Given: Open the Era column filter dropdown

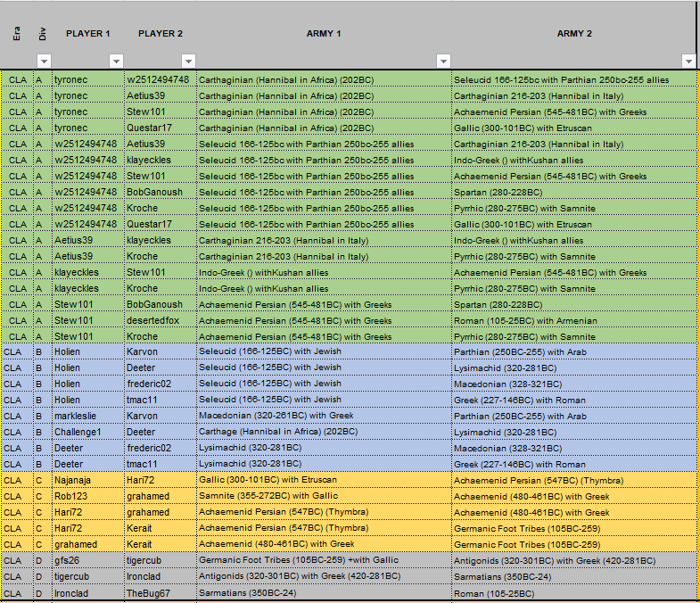Looking at the screenshot, I should click(16, 61).
